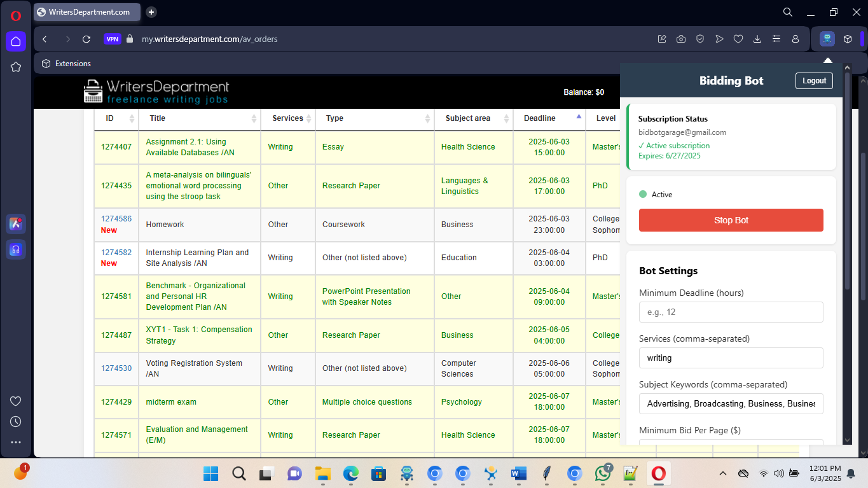The width and height of the screenshot is (868, 488).
Task: Open the music player sidebar icon
Action: coord(16,249)
